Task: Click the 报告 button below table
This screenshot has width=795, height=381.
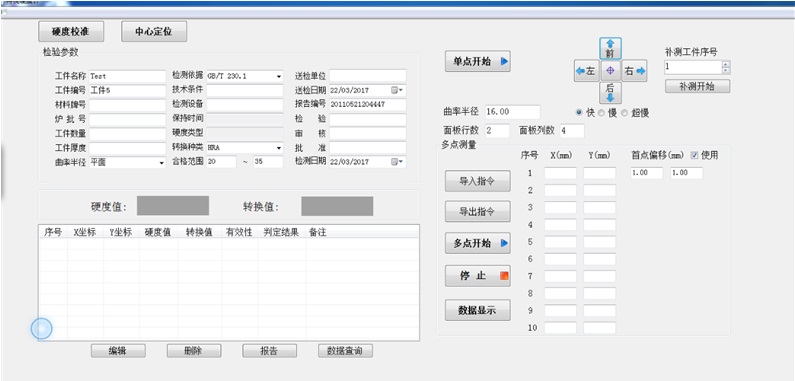Action: pyautogui.click(x=270, y=351)
